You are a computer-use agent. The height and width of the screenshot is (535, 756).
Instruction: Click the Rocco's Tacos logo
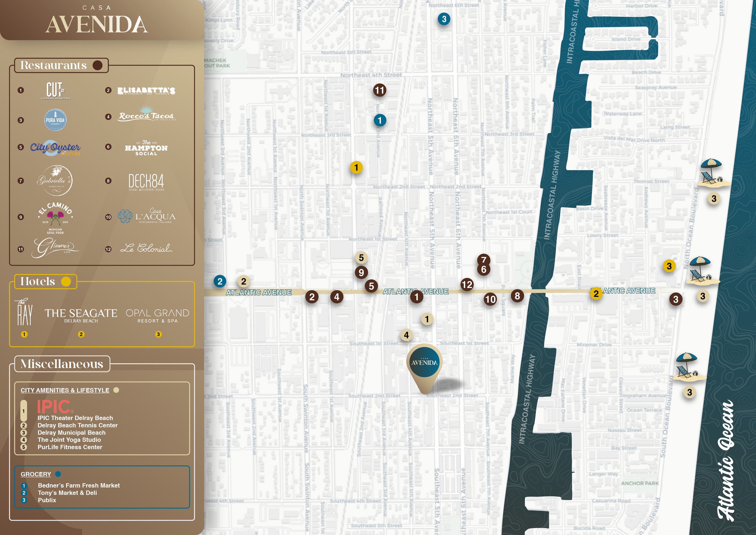click(147, 114)
